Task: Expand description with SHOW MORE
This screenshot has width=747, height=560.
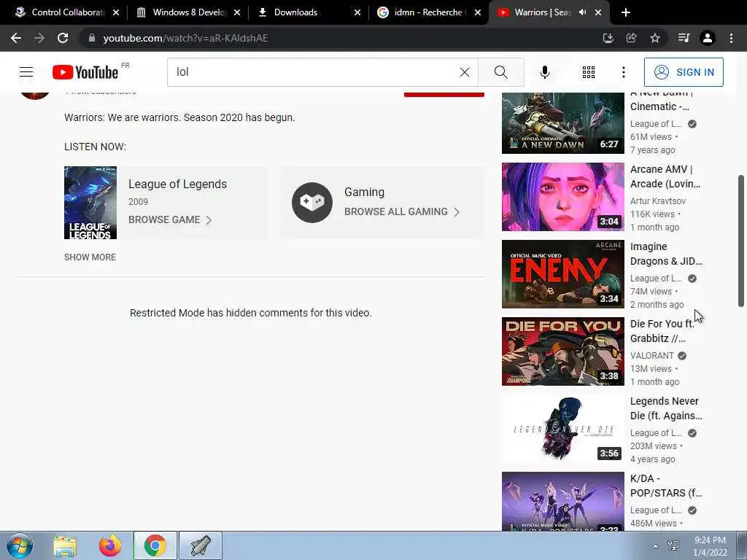Action: click(x=90, y=257)
